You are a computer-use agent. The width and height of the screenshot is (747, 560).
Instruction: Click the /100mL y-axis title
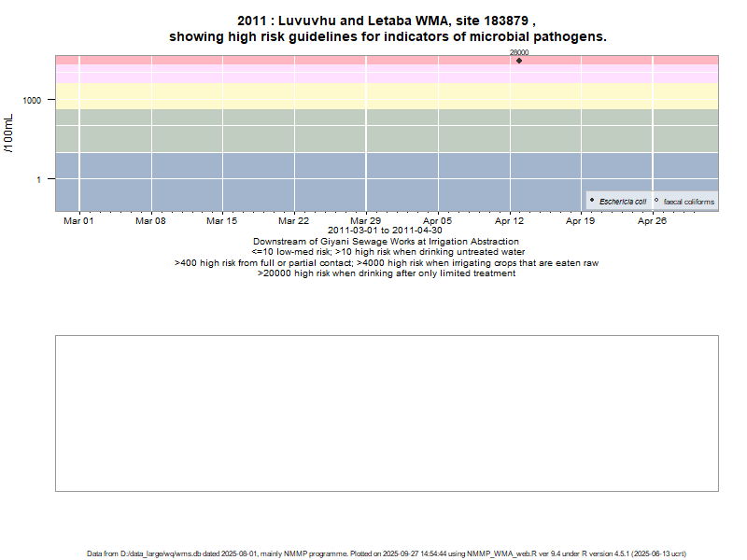click(10, 133)
